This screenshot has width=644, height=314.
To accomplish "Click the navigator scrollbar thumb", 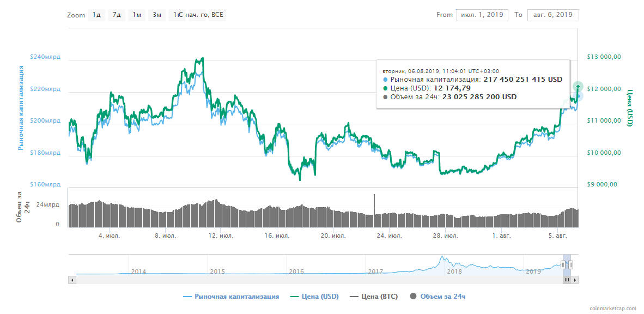I will click(567, 280).
